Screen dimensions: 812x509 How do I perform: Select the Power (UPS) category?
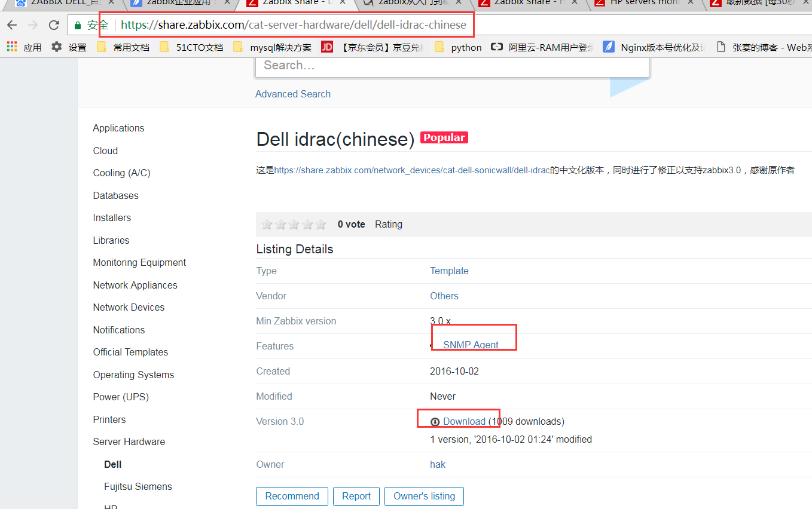pyautogui.click(x=121, y=397)
